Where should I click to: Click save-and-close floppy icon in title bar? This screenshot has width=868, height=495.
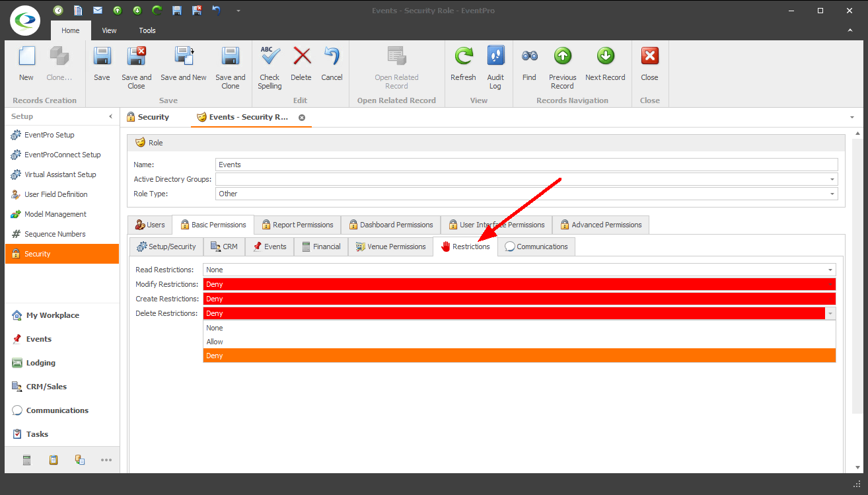click(197, 11)
